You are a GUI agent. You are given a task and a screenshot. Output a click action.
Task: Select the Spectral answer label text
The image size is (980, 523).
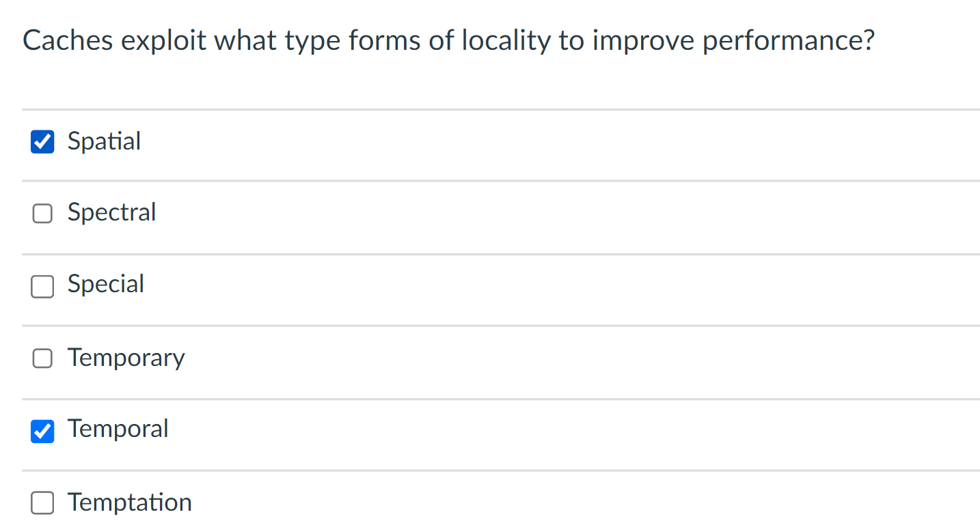pos(111,213)
